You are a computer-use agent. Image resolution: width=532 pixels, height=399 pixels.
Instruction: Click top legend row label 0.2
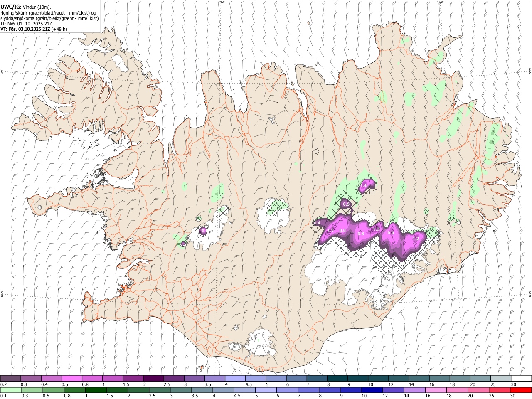click(3, 384)
